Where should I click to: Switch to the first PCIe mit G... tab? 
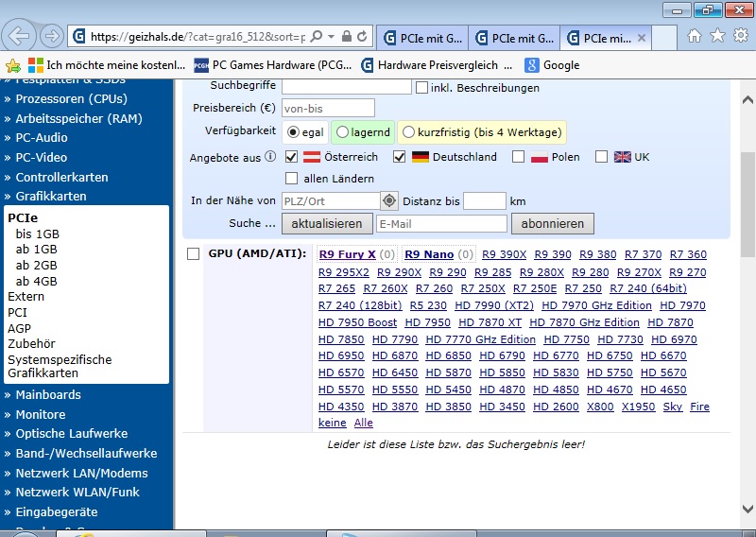(422, 38)
